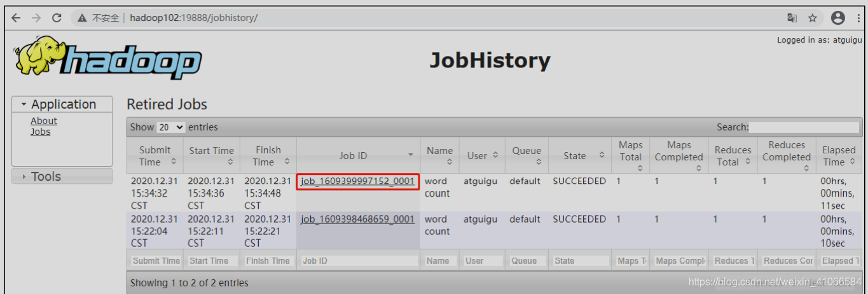Go back with the browser back arrow

16,18
